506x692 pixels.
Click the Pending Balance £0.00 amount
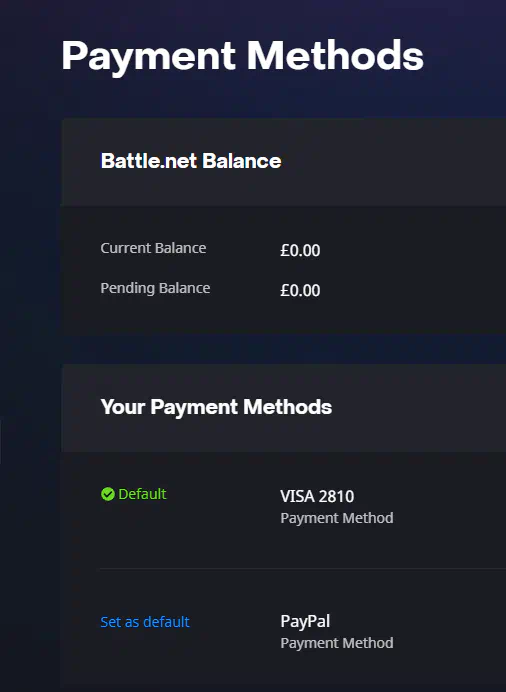[x=300, y=290]
